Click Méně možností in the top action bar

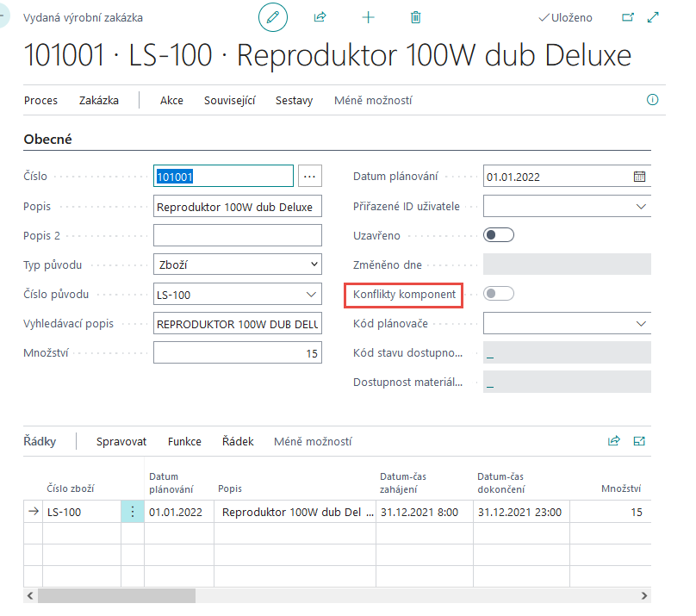(x=373, y=101)
